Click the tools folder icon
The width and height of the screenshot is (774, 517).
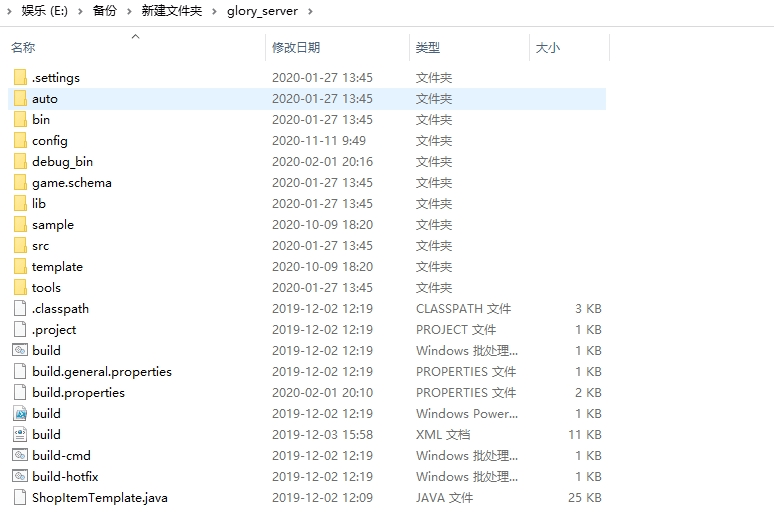click(20, 287)
